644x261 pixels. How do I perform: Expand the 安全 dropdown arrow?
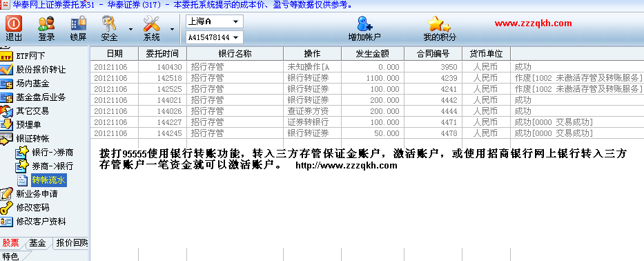tap(130, 29)
